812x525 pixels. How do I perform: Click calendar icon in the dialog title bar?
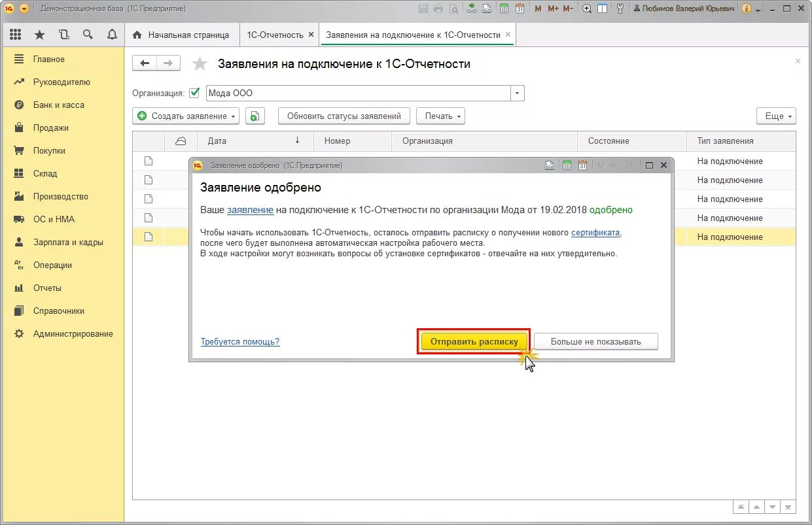(x=582, y=165)
